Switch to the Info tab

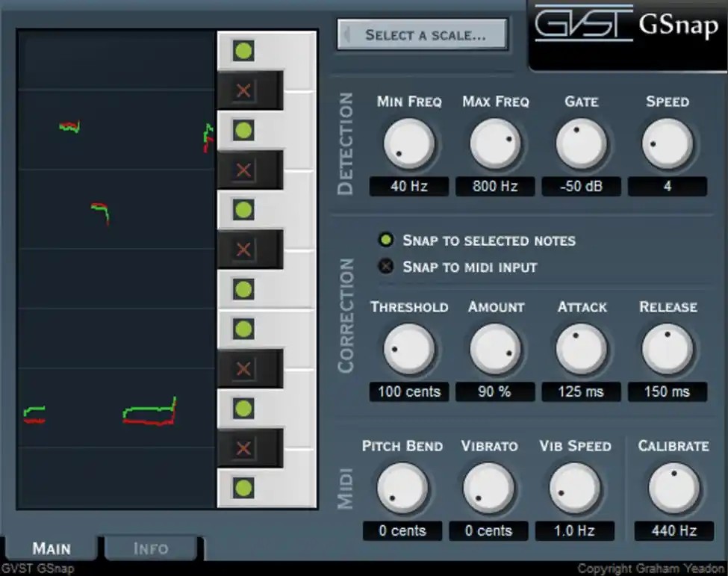pos(151,548)
